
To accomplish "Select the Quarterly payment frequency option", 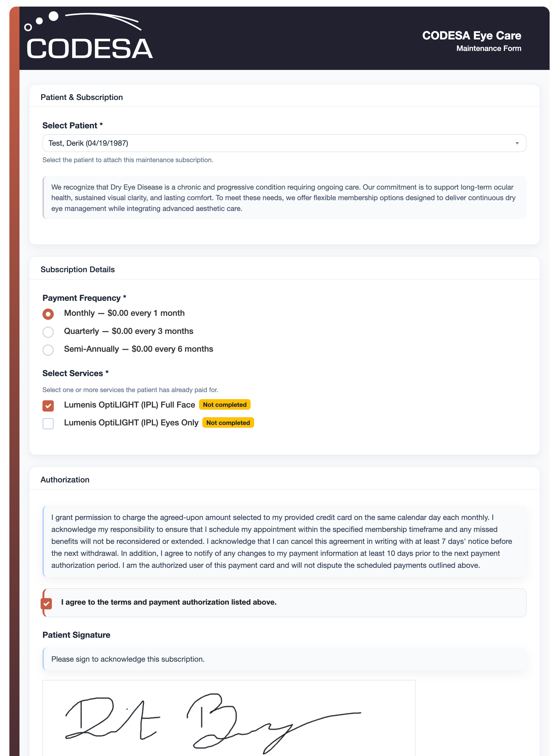I will click(x=48, y=332).
